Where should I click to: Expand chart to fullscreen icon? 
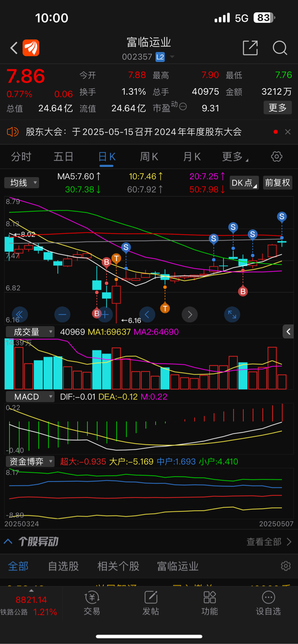pyautogui.click(x=232, y=314)
